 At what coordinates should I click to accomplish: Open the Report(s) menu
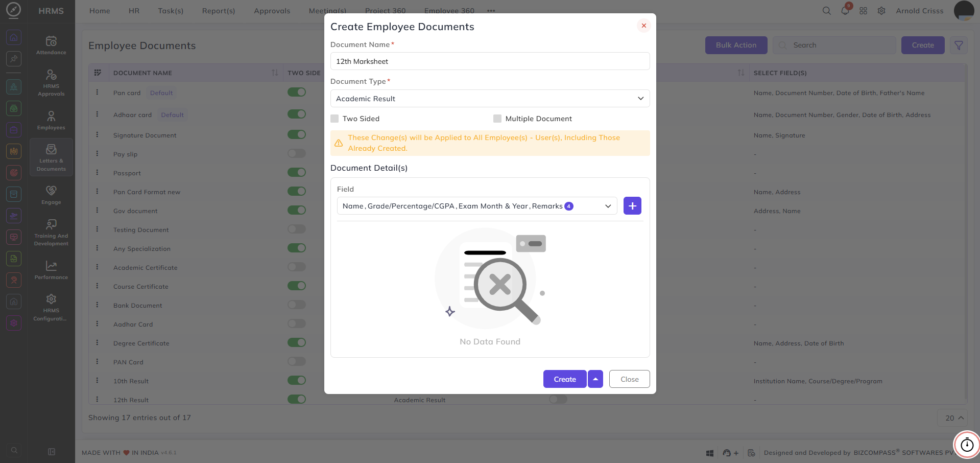coord(219,11)
